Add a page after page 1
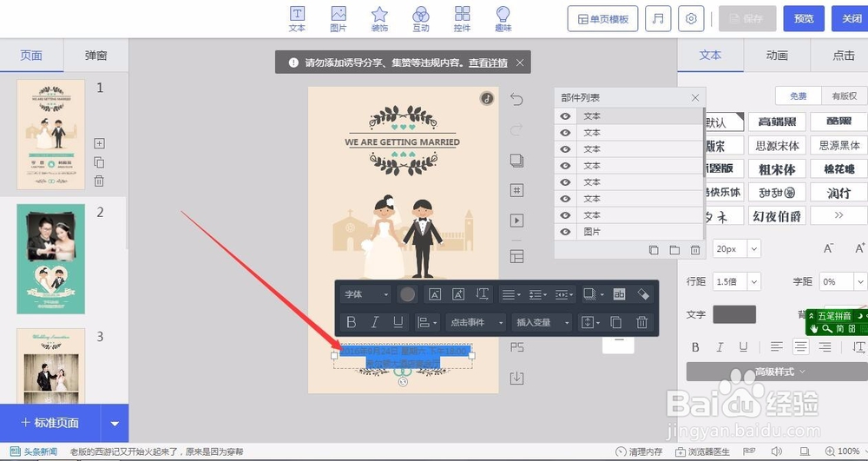868x461 pixels. pyautogui.click(x=99, y=143)
